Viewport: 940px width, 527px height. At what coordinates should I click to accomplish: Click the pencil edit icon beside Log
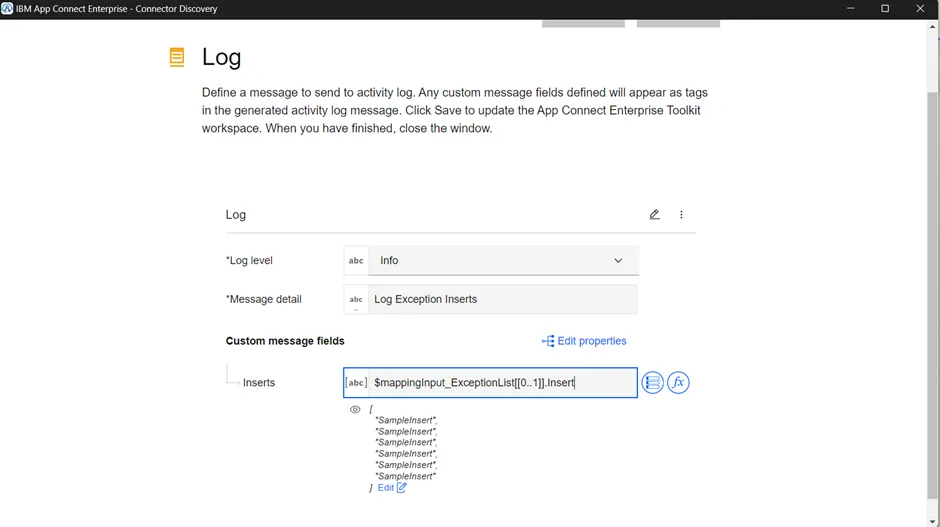click(x=654, y=215)
